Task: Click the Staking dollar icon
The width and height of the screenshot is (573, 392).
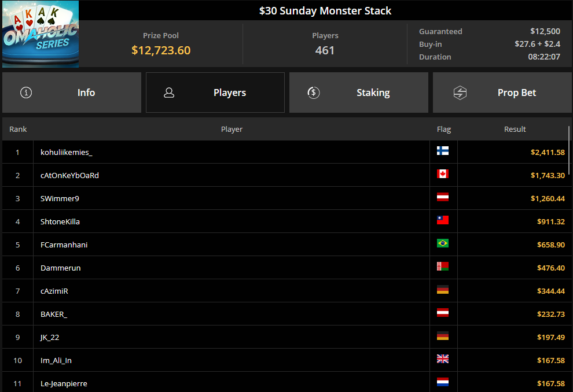Action: click(x=314, y=93)
